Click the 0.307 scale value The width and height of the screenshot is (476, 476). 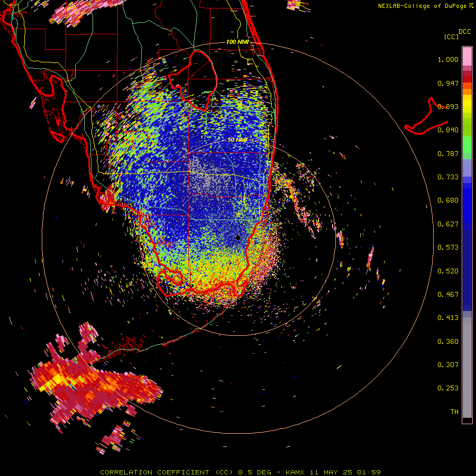point(448,364)
